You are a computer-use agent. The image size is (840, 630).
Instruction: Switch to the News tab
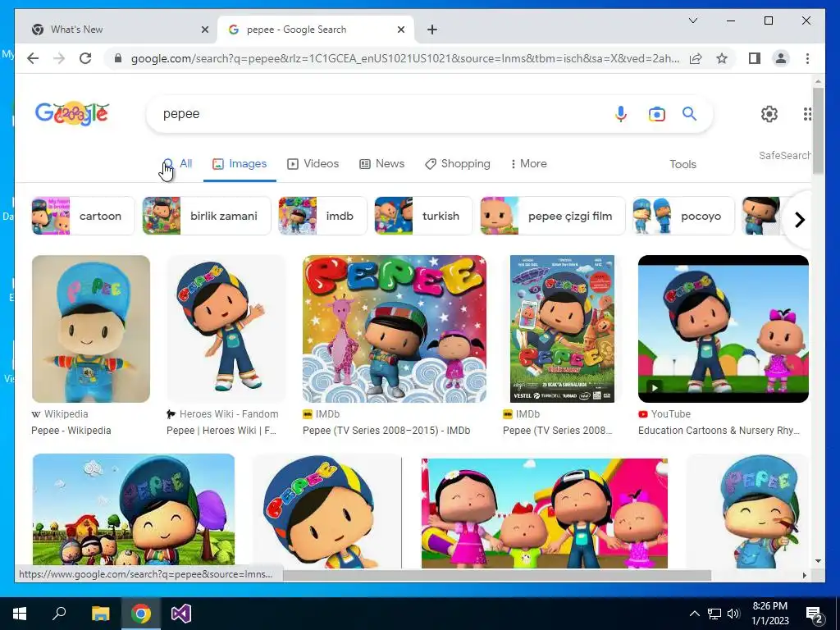[x=381, y=163]
